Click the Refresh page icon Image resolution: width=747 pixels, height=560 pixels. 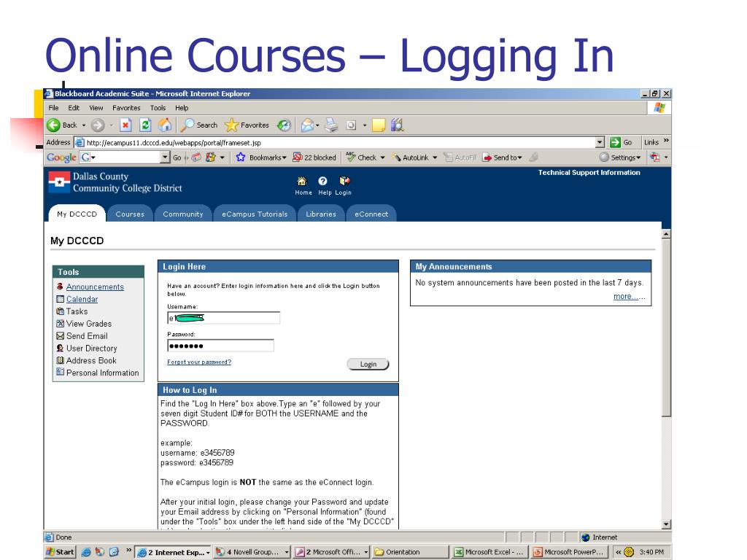(x=145, y=125)
